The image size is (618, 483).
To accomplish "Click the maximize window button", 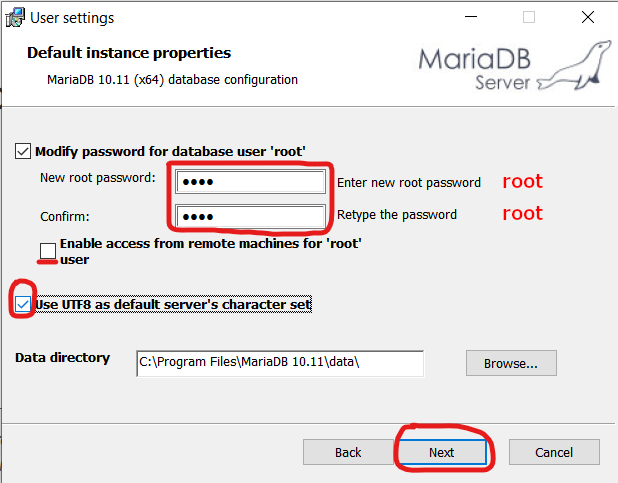I will 529,18.
